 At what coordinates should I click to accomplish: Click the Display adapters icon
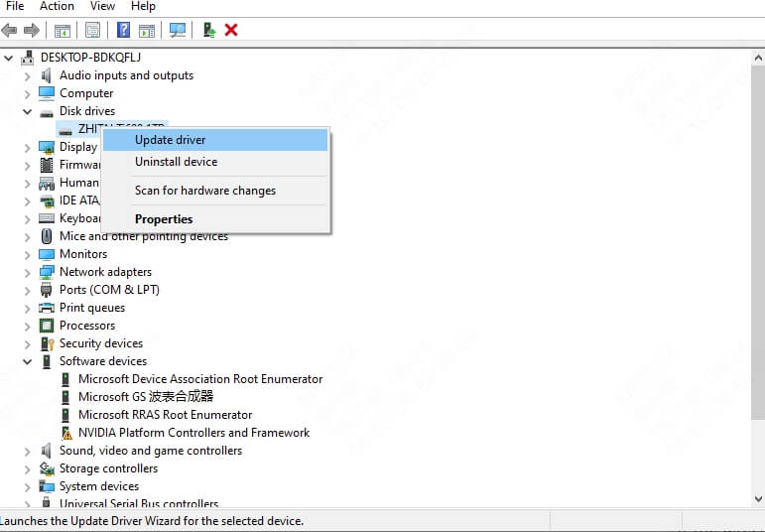click(x=47, y=148)
